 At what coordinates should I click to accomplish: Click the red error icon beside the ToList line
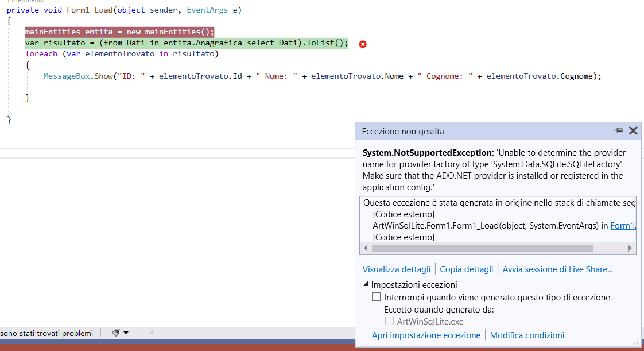pyautogui.click(x=363, y=44)
